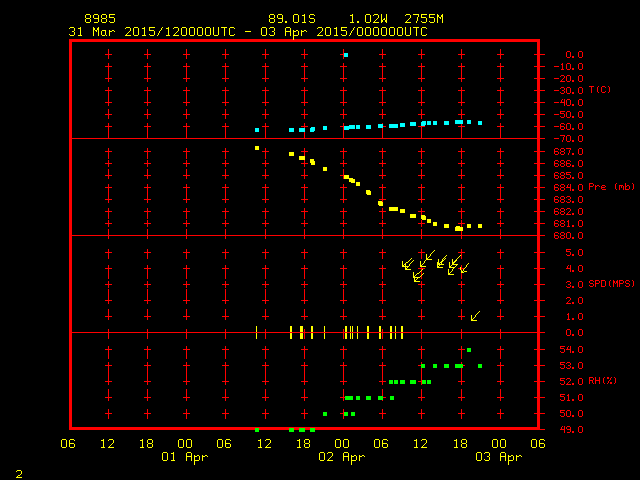
Task: Click the start date 31 Mar 2015/120000UTC
Action: click(152, 32)
